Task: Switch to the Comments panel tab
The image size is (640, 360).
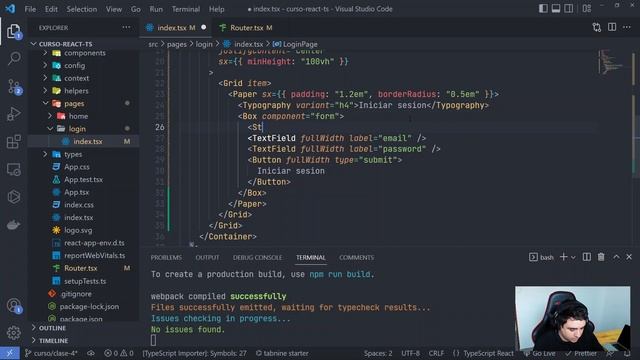Action: pos(356,258)
